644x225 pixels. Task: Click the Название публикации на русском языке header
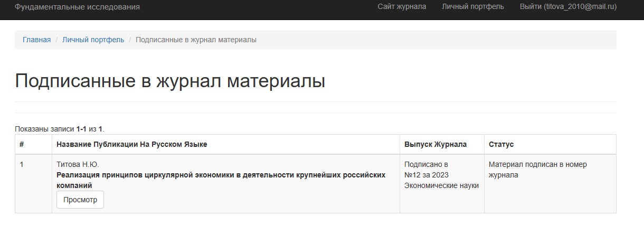[131, 144]
